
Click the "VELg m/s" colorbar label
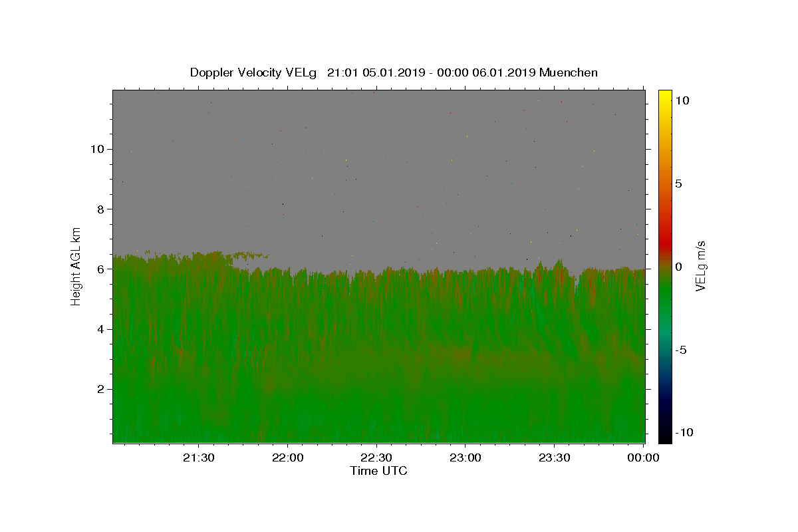(701, 265)
